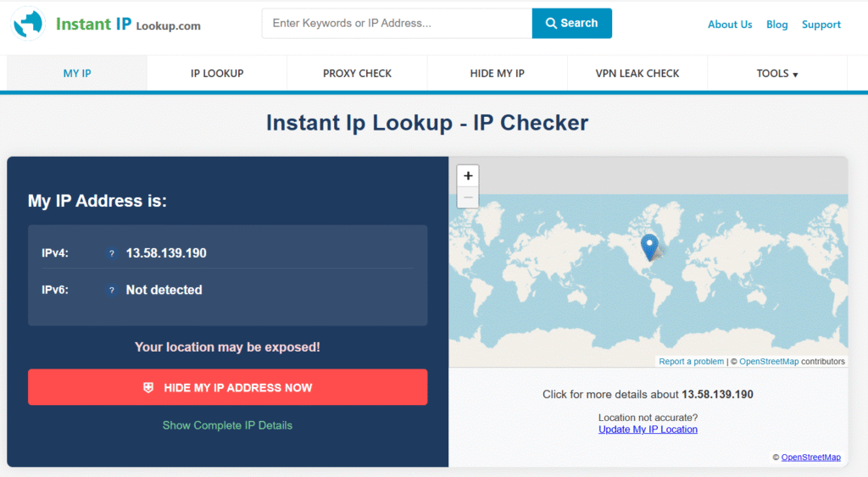
Task: Click the IPv4 address 13.58.139.190 text
Action: tap(166, 253)
